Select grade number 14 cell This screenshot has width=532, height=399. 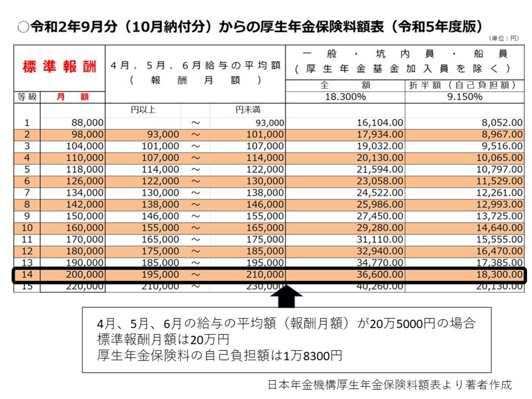click(27, 275)
